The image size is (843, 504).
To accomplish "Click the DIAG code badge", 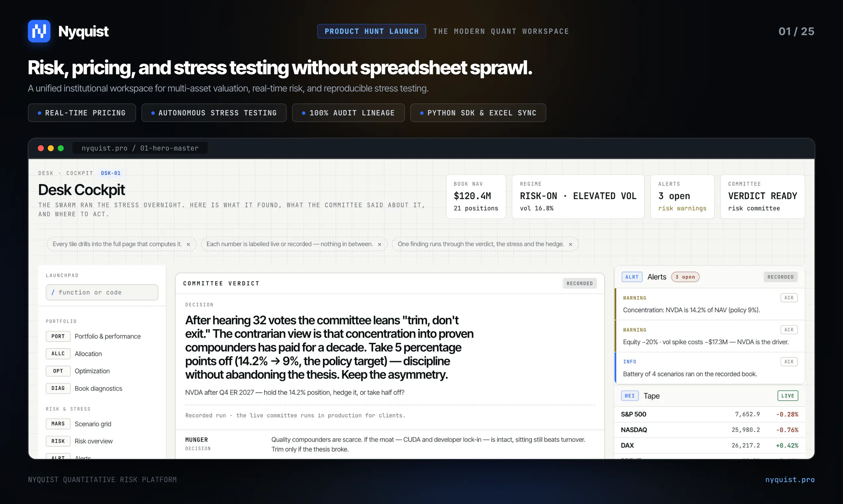I will coord(58,388).
